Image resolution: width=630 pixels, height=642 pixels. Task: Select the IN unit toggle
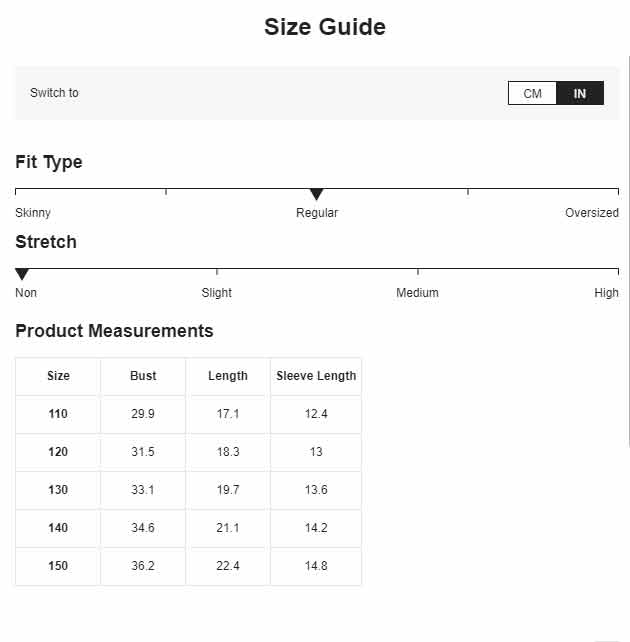580,93
